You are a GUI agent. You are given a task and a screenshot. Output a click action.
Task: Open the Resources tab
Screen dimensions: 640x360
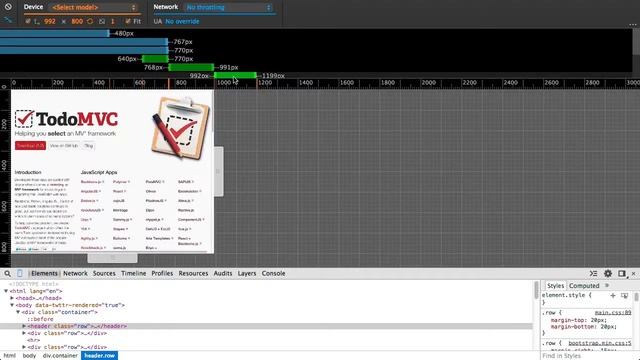coord(193,273)
